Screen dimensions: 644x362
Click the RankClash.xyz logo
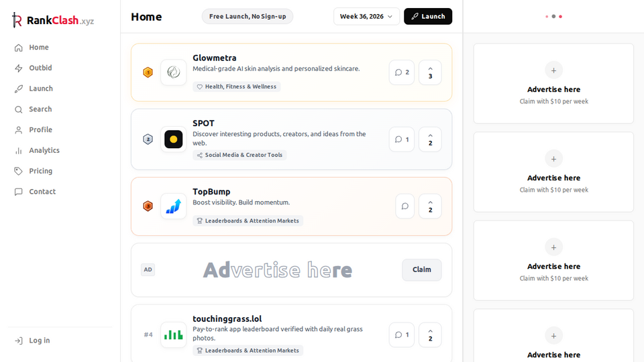pos(53,20)
